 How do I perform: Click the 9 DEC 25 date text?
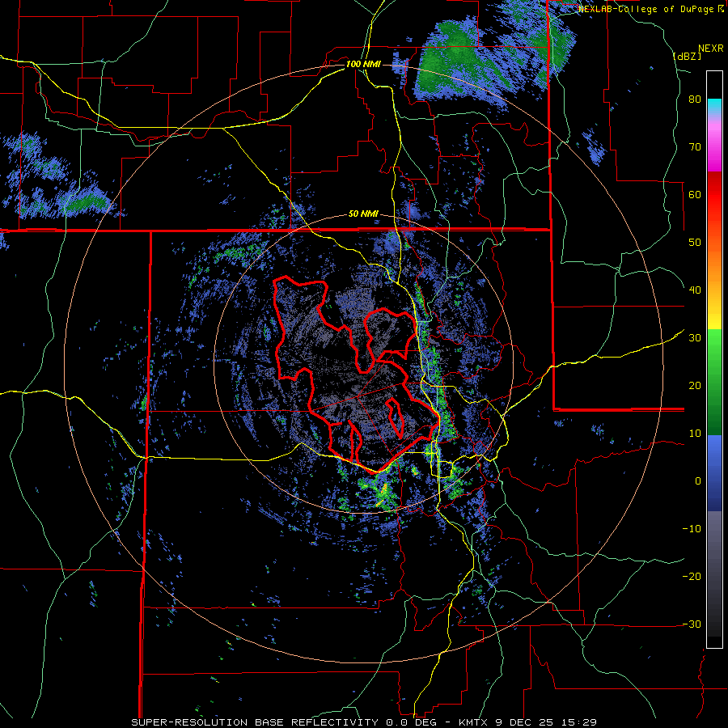[x=527, y=722]
